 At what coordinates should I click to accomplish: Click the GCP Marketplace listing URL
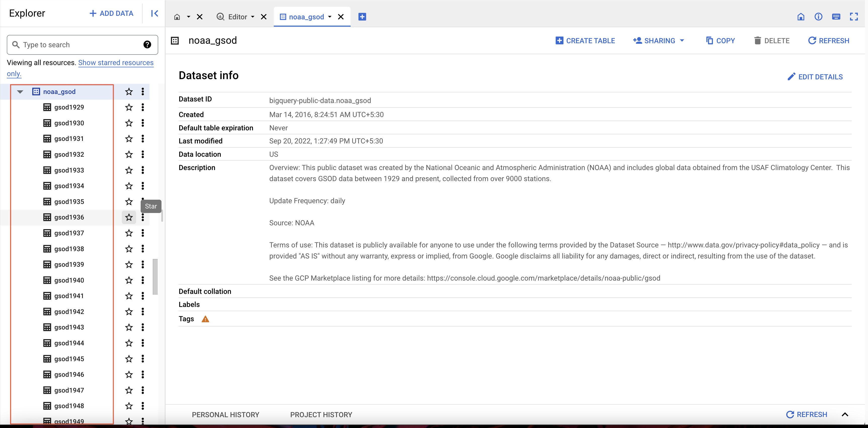543,277
